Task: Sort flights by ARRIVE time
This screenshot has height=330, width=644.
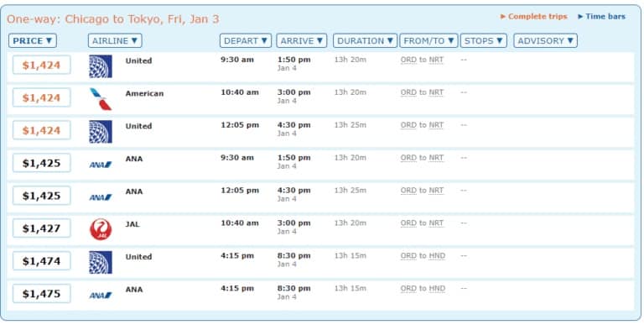Action: 302,41
